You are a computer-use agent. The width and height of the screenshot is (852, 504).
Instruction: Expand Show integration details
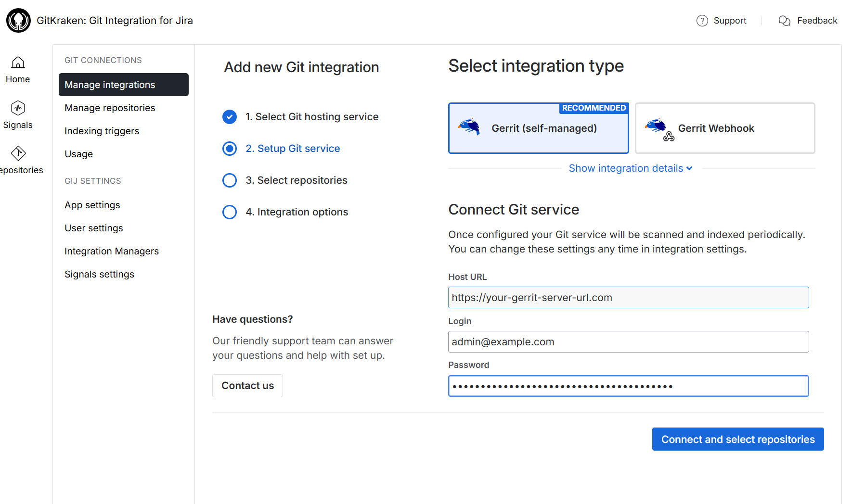coord(630,168)
